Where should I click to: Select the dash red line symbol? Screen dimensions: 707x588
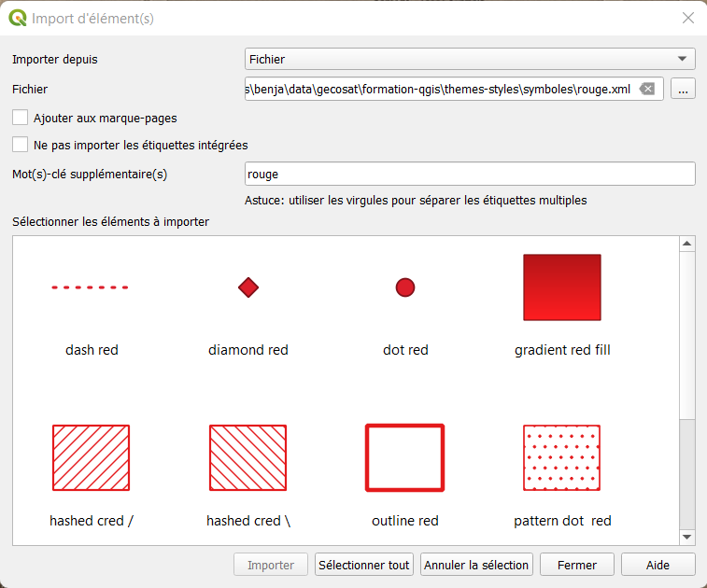tap(91, 288)
